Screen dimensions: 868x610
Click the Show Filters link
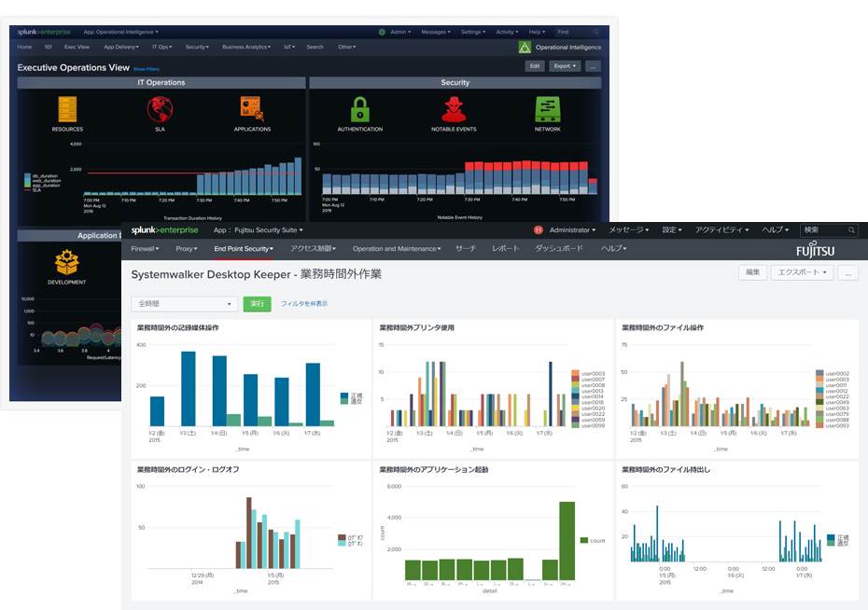pyautogui.click(x=146, y=69)
